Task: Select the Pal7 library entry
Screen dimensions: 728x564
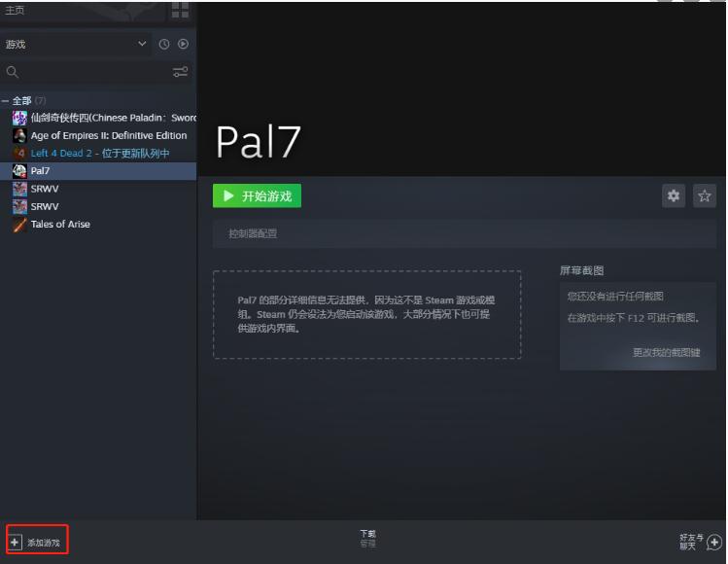Action: pyautogui.click(x=98, y=171)
